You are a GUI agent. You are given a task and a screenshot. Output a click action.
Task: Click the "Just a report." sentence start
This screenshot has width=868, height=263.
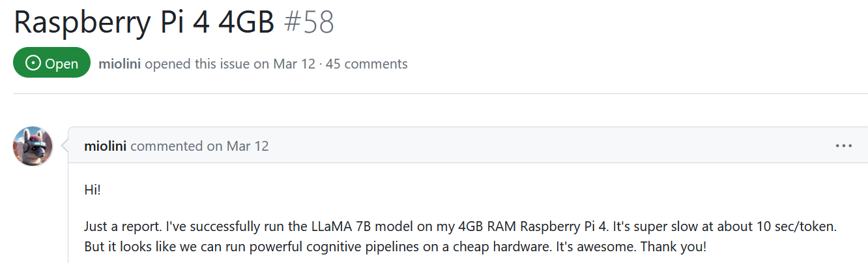click(123, 228)
